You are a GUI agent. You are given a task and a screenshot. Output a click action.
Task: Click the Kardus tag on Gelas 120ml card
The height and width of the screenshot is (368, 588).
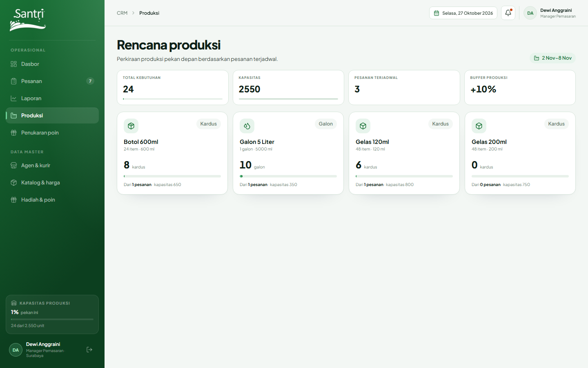pos(441,124)
